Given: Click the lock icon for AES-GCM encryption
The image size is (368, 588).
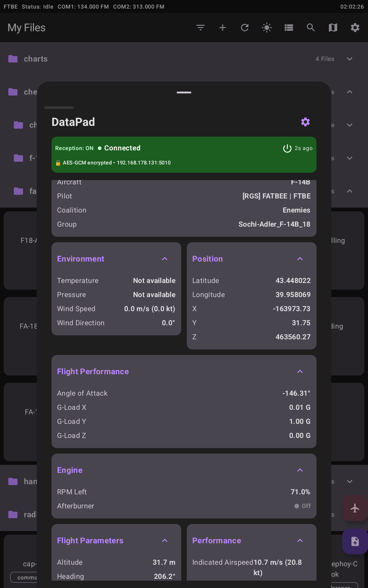Looking at the screenshot, I should pos(58,163).
